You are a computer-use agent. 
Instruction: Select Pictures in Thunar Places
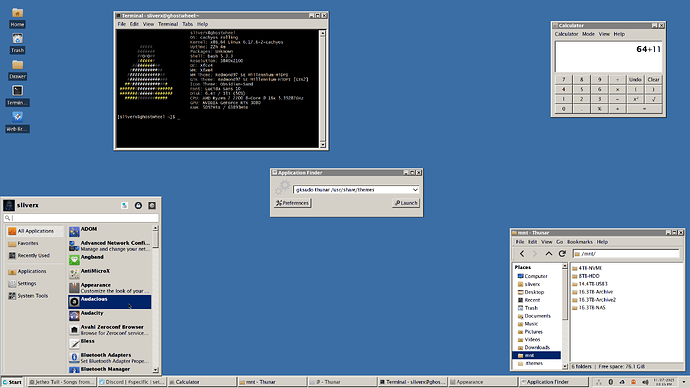click(536, 332)
